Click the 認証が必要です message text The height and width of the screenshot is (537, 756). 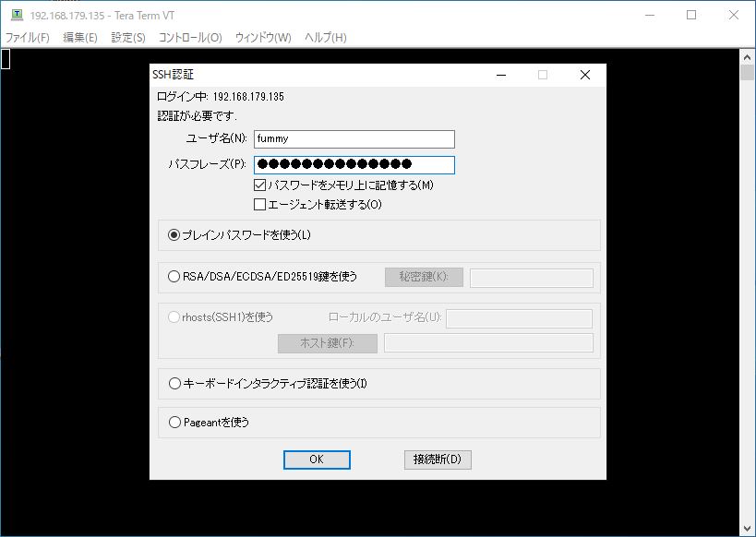[198, 116]
